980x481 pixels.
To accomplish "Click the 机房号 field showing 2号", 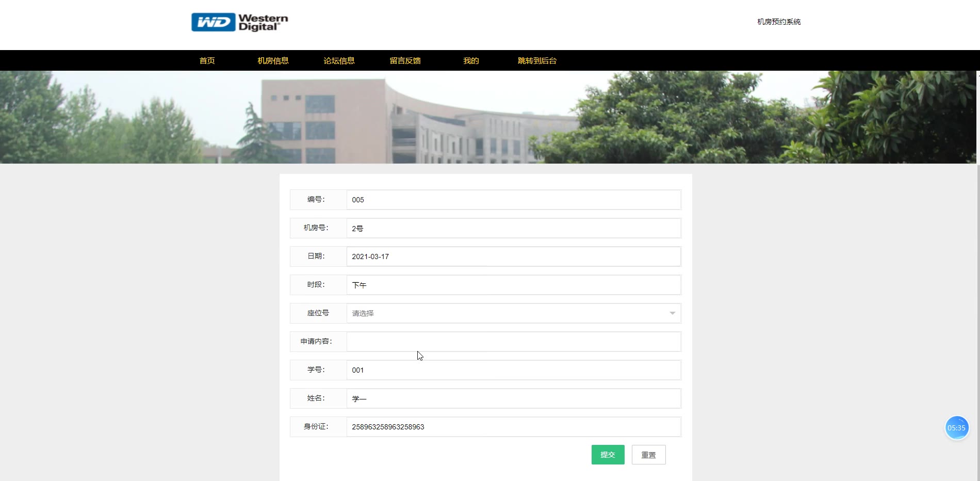I will tap(514, 228).
